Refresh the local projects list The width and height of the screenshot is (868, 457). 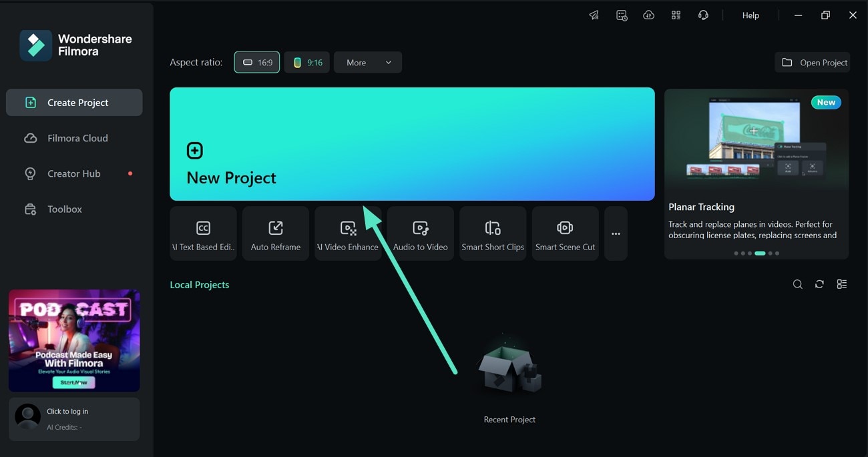pos(819,284)
